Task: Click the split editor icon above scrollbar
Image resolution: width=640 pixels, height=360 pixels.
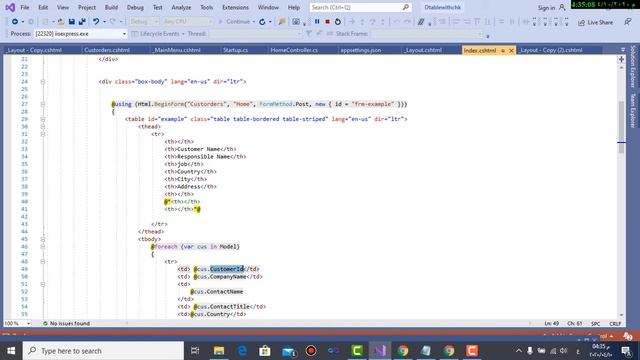Action: point(621,60)
